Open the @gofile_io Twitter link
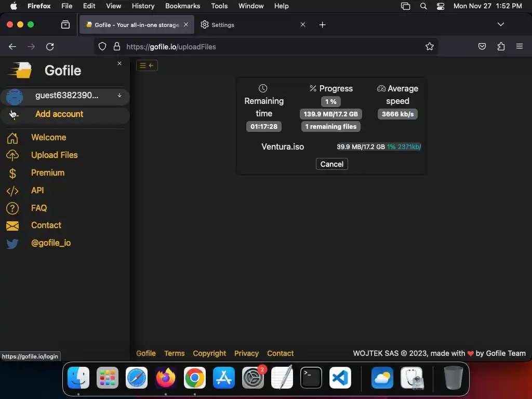The height and width of the screenshot is (399, 532). click(x=51, y=243)
